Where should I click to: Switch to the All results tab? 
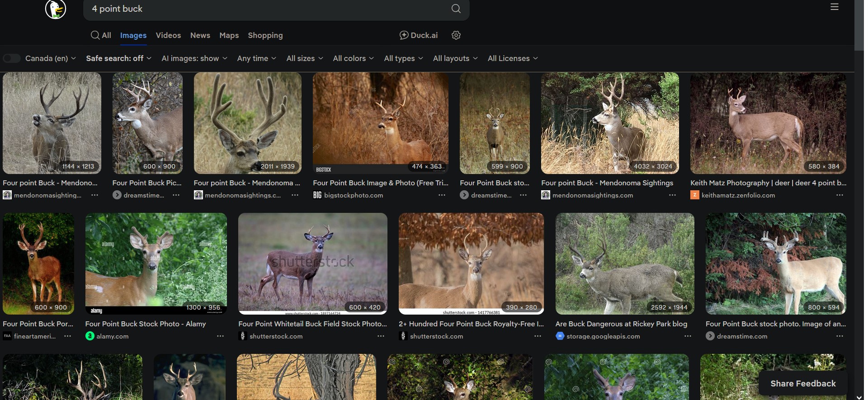pyautogui.click(x=101, y=35)
